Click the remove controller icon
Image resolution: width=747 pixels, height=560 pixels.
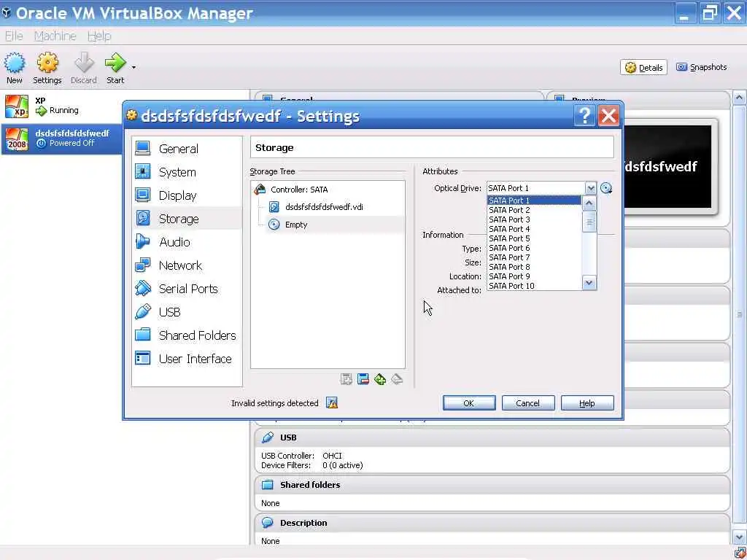tap(363, 379)
